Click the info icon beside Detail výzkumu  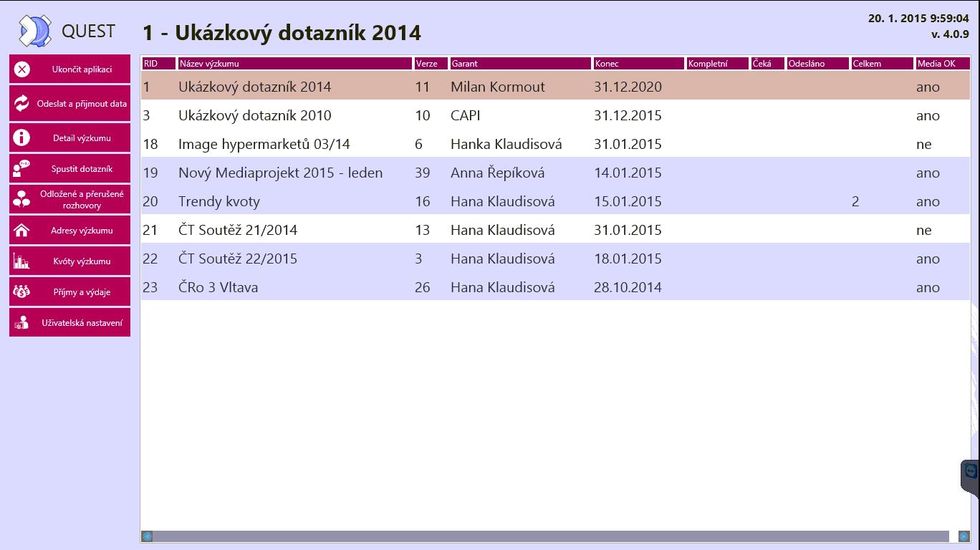22,137
